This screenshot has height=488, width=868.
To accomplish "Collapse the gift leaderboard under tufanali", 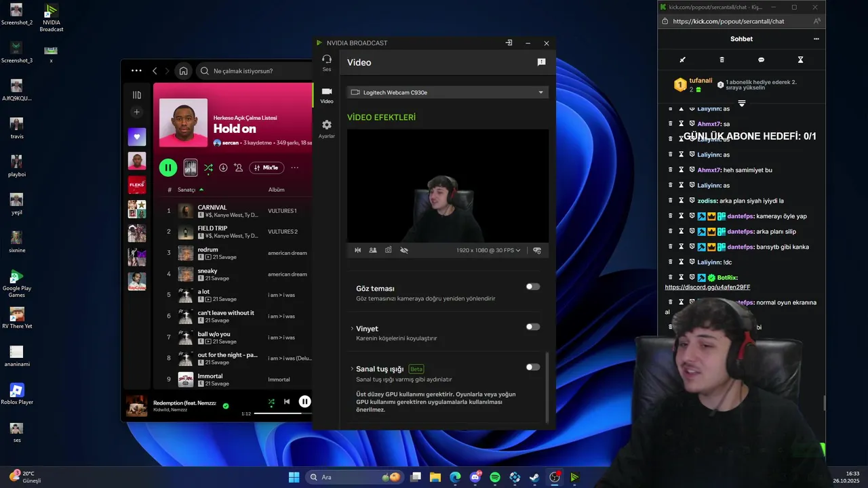I will tap(742, 104).
